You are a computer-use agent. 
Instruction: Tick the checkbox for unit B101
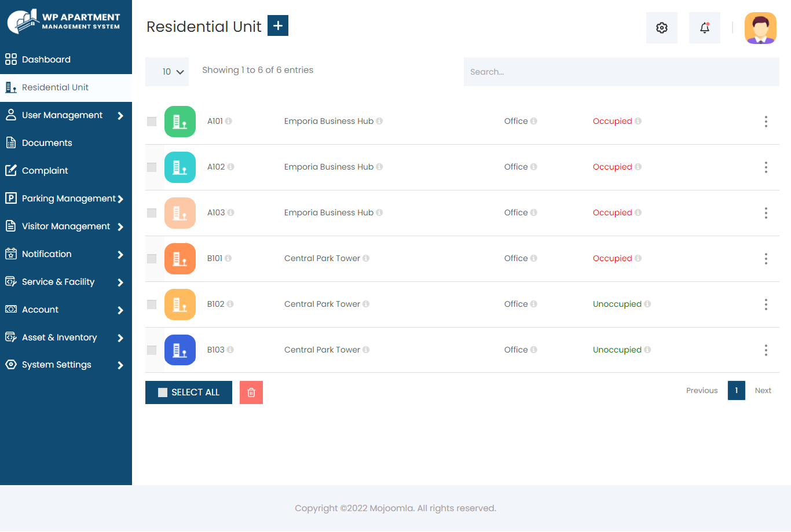[x=152, y=259]
